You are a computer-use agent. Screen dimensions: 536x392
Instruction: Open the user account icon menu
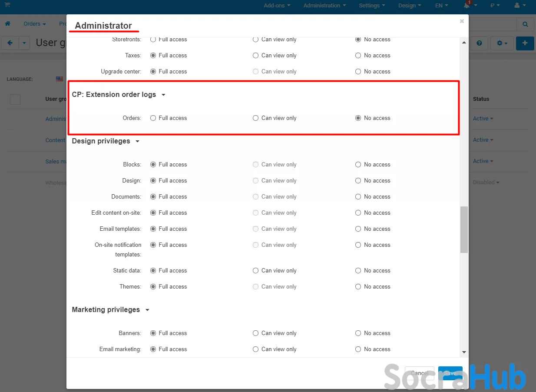click(x=519, y=5)
